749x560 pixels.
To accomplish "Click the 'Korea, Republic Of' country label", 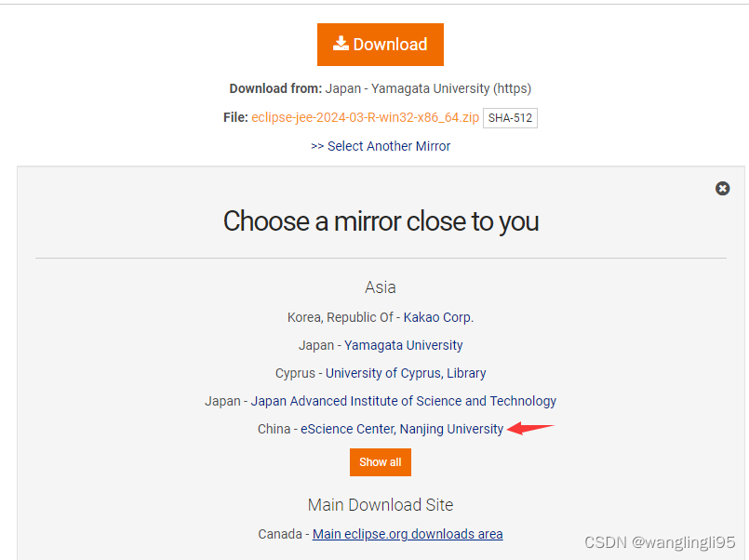I will (341, 317).
